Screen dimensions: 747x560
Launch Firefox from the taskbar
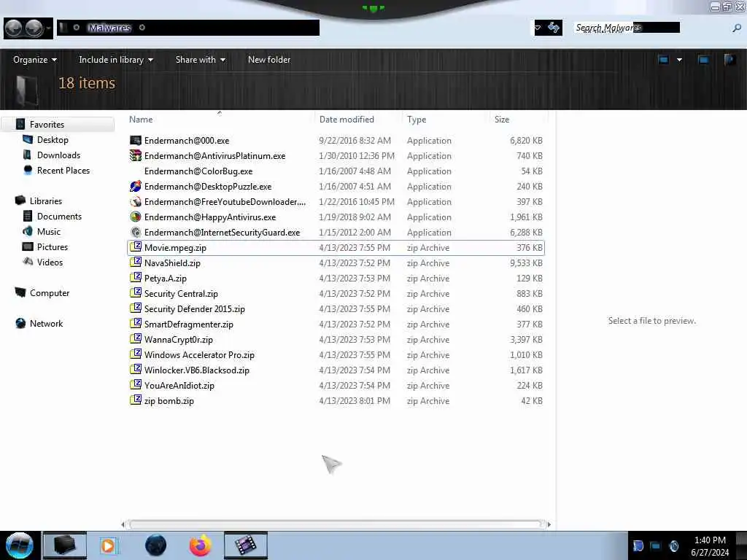coord(201,545)
